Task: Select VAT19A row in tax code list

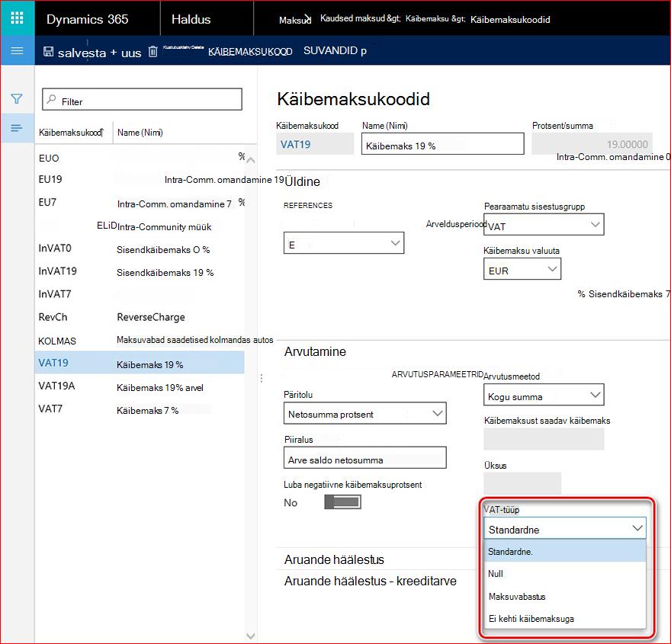Action: pos(140,386)
